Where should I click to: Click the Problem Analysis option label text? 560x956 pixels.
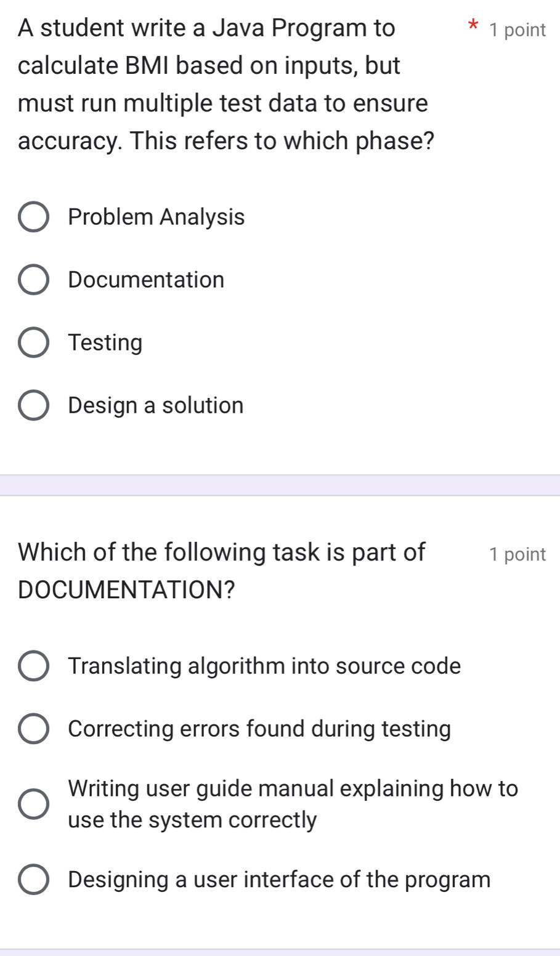tap(156, 217)
